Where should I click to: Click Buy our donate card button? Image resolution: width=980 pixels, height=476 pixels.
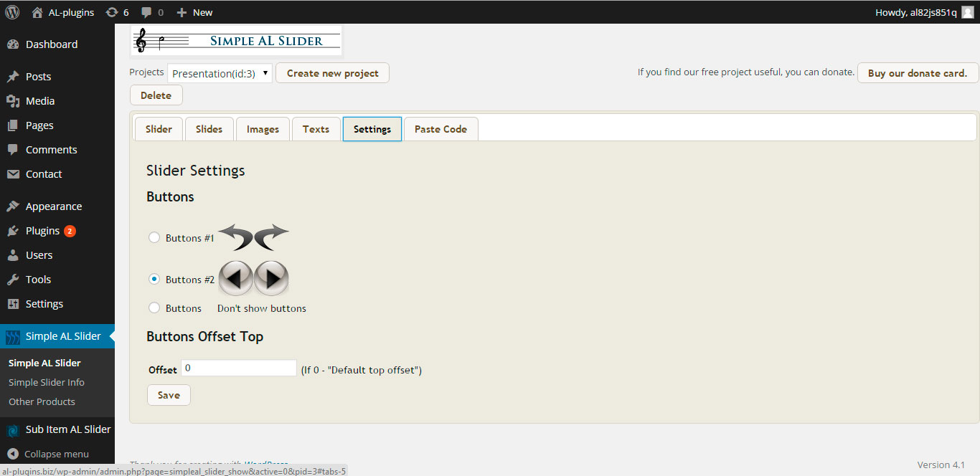coord(918,73)
